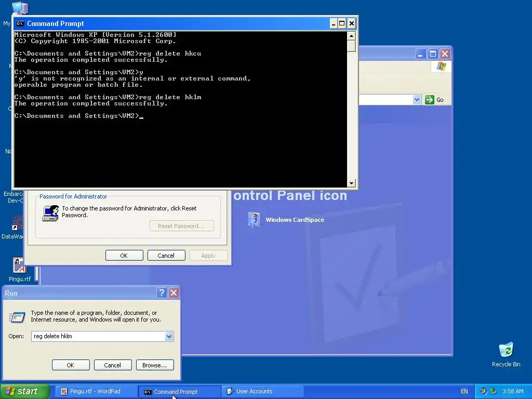This screenshot has width=532, height=399.
Task: Expand the Open field dropdown in the Run dialog
Action: [169, 336]
